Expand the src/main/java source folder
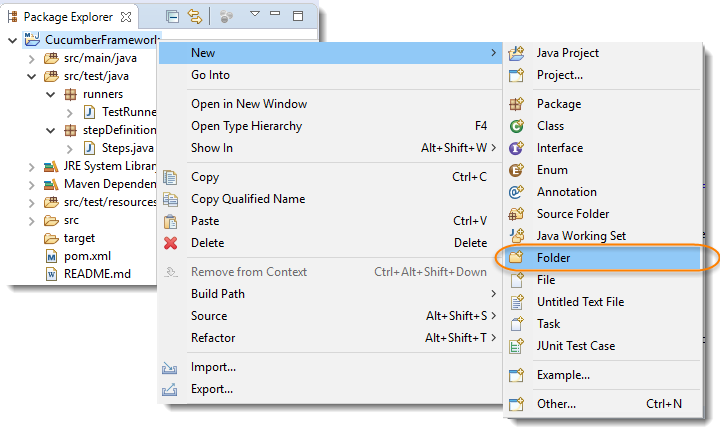Image resolution: width=720 pixels, height=434 pixels. pyautogui.click(x=31, y=59)
